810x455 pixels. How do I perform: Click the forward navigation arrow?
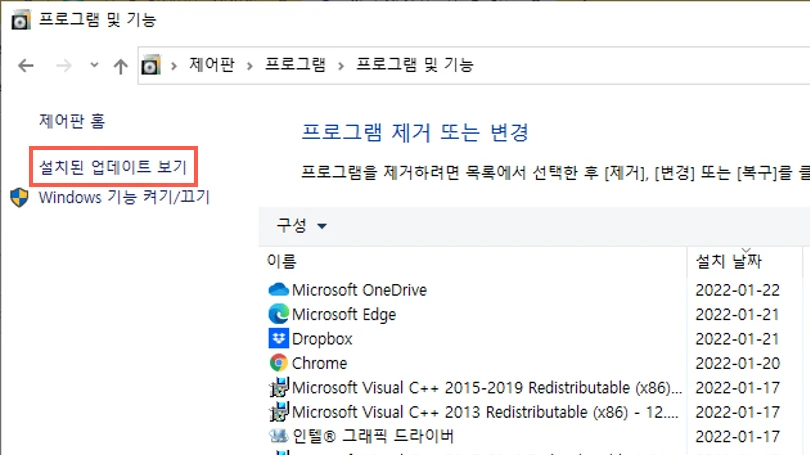click(64, 66)
